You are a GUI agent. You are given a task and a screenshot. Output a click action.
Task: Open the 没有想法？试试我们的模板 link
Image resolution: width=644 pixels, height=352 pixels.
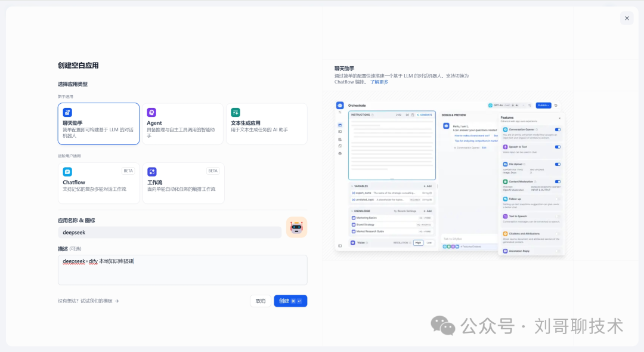pyautogui.click(x=88, y=301)
